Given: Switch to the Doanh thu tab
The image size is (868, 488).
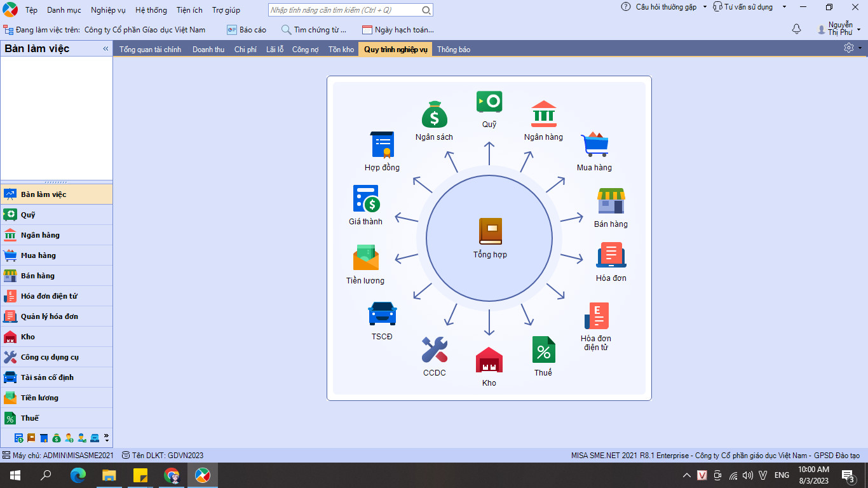Looking at the screenshot, I should pos(208,49).
